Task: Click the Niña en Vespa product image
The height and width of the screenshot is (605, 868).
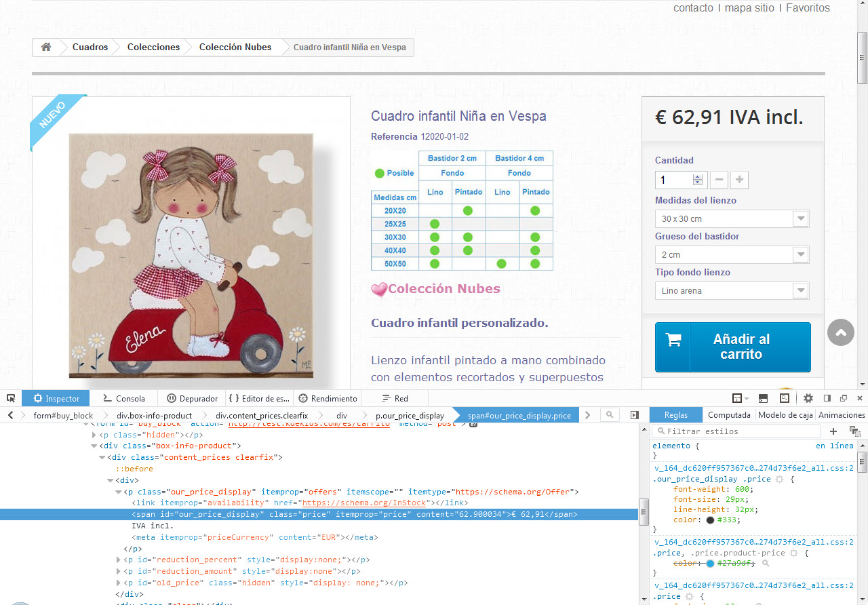Action: click(x=191, y=256)
